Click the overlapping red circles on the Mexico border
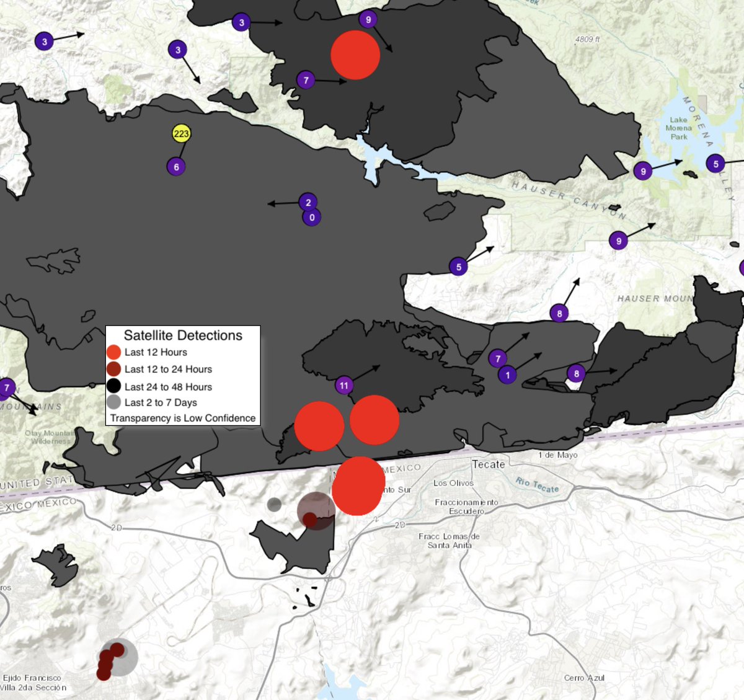Image resolution: width=744 pixels, height=700 pixels. 358,485
